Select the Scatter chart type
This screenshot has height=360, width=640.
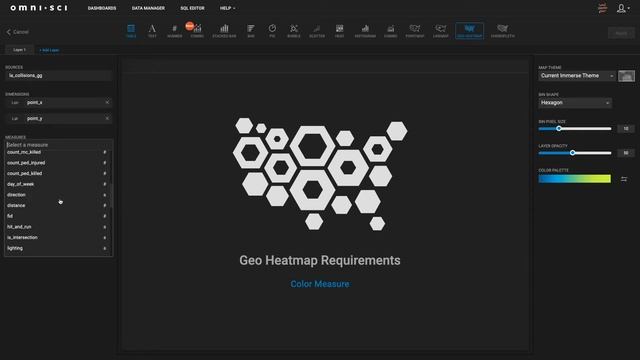coord(317,31)
